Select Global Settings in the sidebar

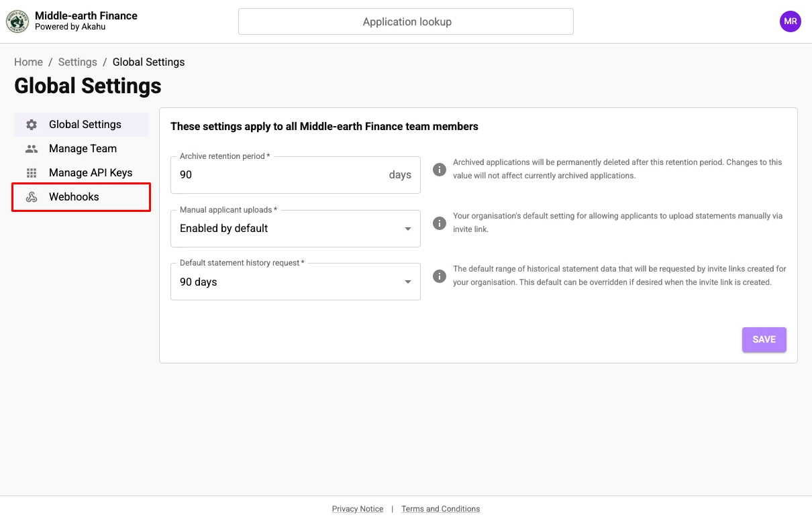[x=81, y=125]
